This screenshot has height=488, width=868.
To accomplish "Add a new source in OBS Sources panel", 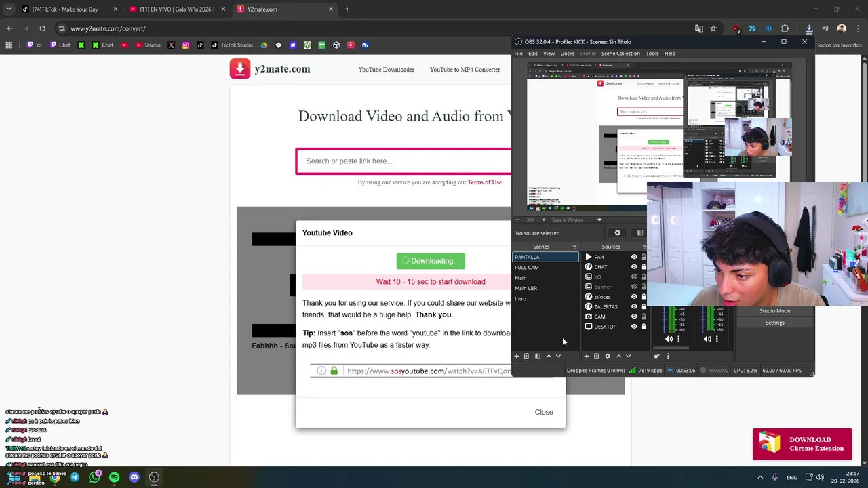I will click(x=587, y=356).
